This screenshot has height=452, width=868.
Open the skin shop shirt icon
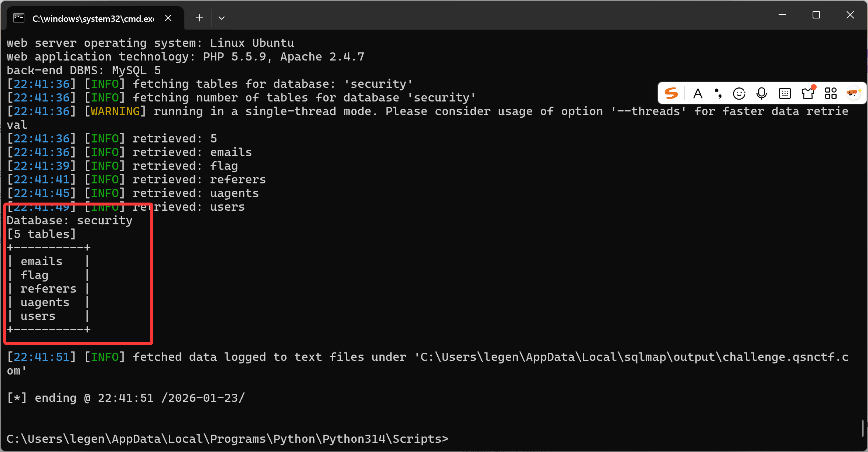pos(808,93)
